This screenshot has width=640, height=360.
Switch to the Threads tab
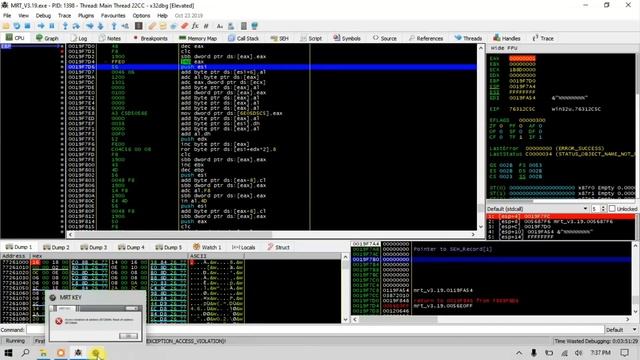click(468, 38)
